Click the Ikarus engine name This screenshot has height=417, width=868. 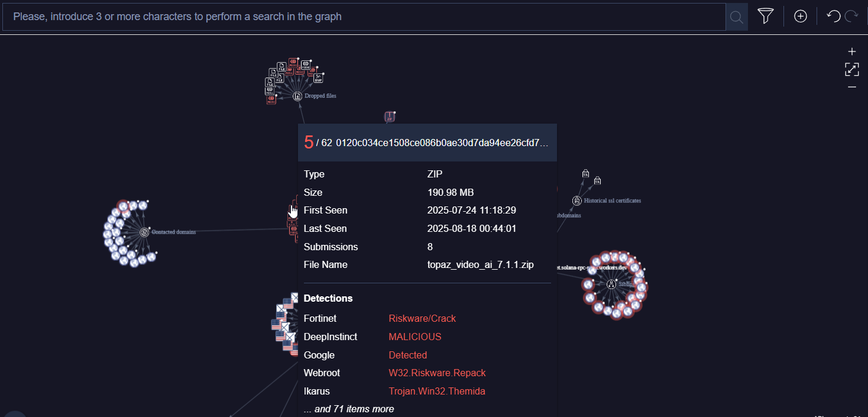(x=317, y=391)
